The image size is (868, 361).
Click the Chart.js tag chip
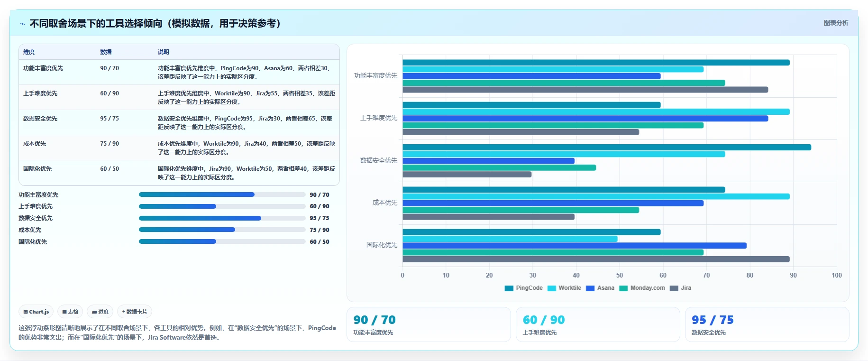(36, 312)
